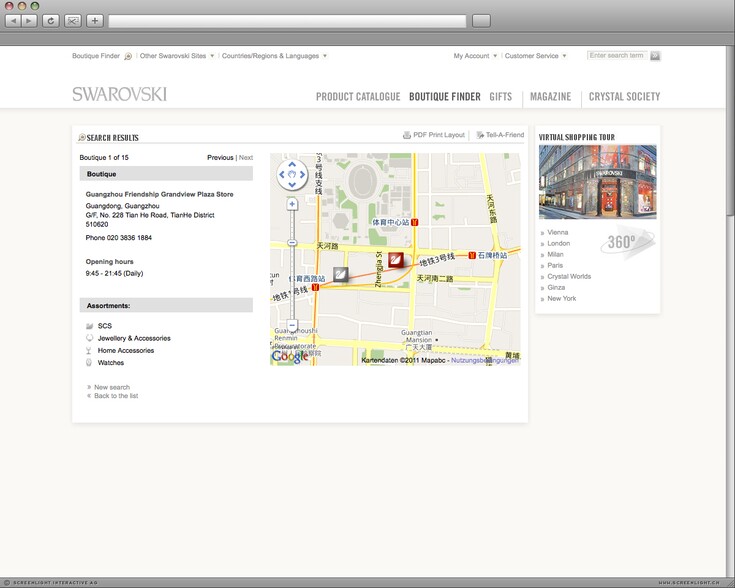Viewport: 735px width, 588px height.
Task: Open the Boutique Finder main menu item
Action: tap(445, 97)
